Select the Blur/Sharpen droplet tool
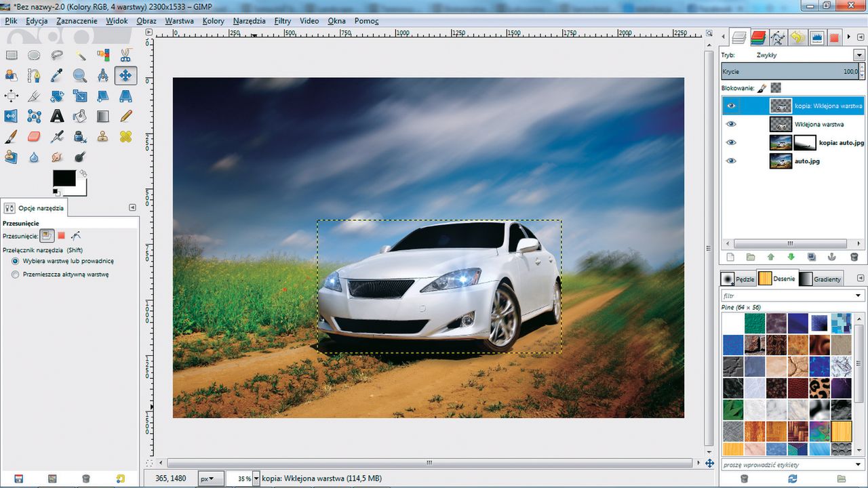The width and height of the screenshot is (868, 488). (34, 157)
